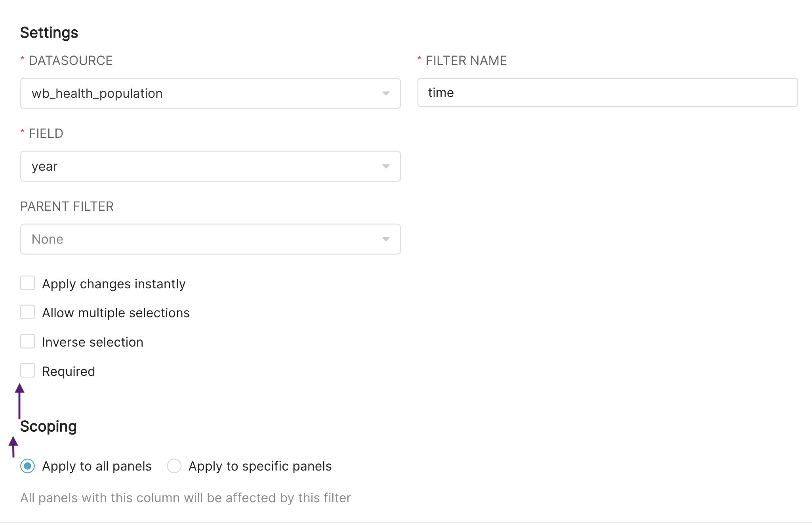Mark the filter as Required
This screenshot has width=812, height=526.
(27, 370)
